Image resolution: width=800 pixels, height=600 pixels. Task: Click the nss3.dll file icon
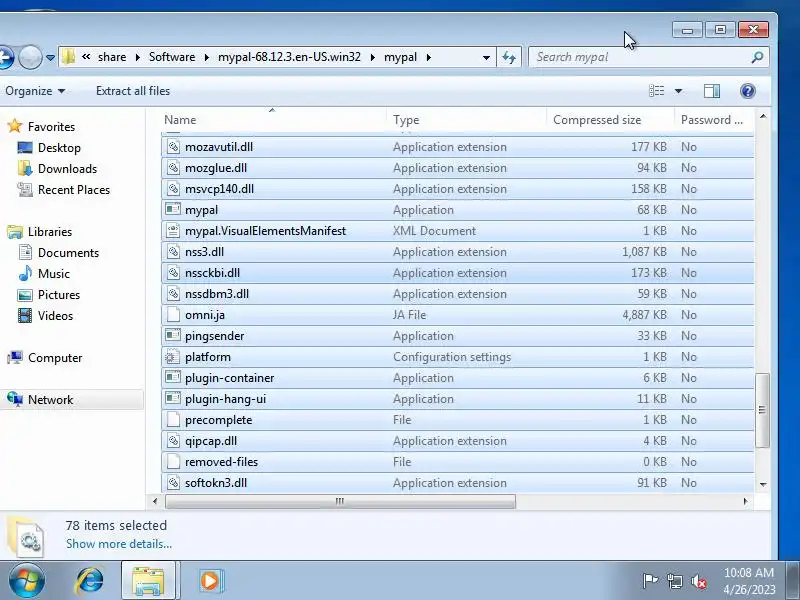(x=173, y=252)
